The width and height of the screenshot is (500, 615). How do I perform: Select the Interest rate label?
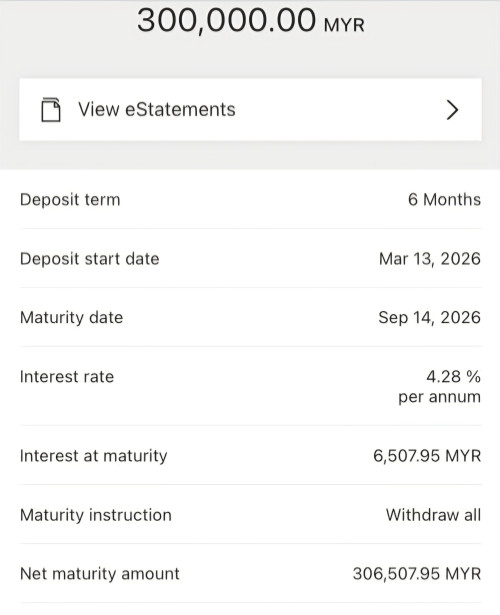tap(67, 377)
